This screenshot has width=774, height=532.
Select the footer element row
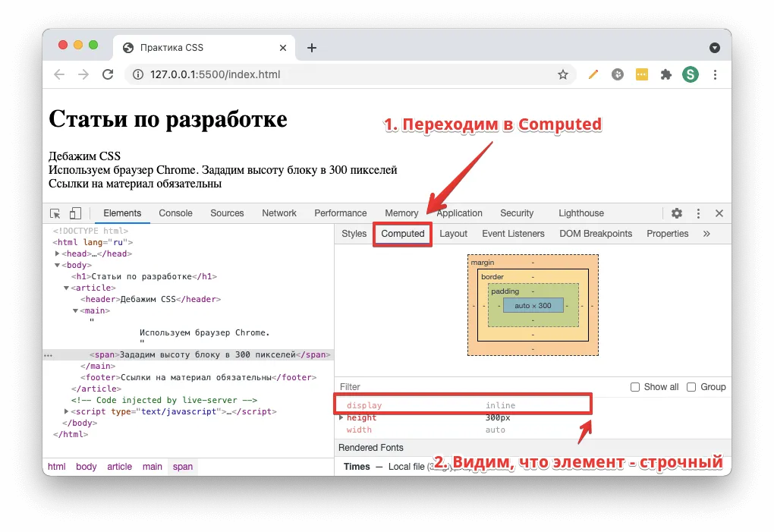[x=199, y=377]
